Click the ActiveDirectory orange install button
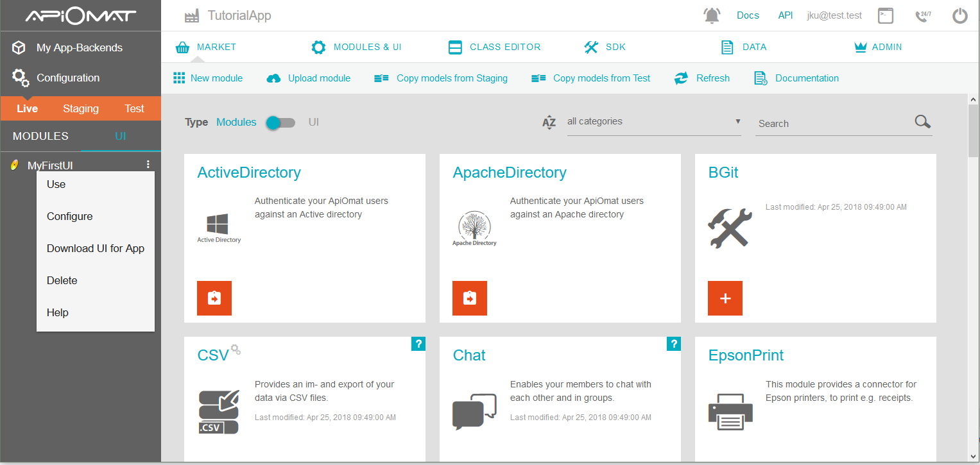 [214, 298]
